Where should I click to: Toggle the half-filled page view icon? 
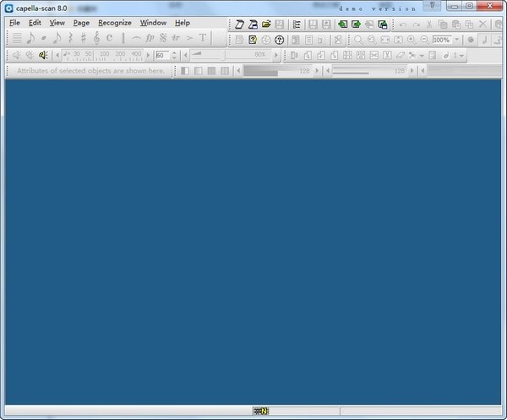point(185,70)
